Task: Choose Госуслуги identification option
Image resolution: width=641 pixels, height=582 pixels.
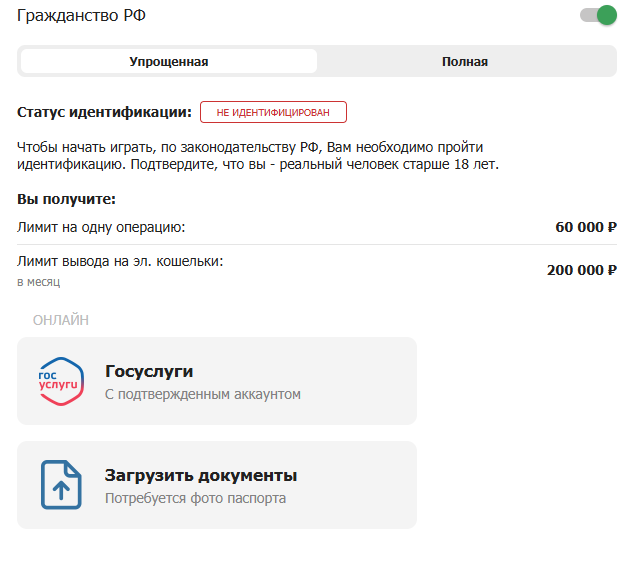Action: (217, 381)
